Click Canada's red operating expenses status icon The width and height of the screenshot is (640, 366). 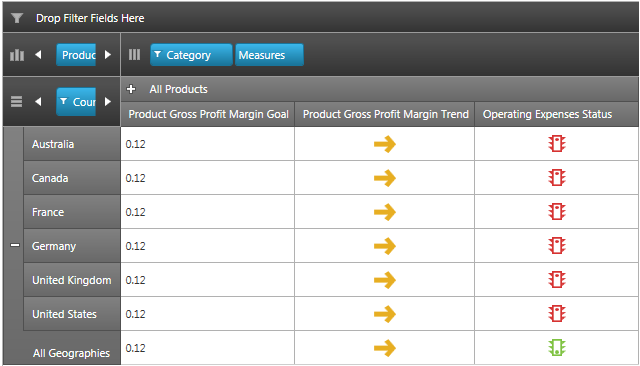[557, 177]
